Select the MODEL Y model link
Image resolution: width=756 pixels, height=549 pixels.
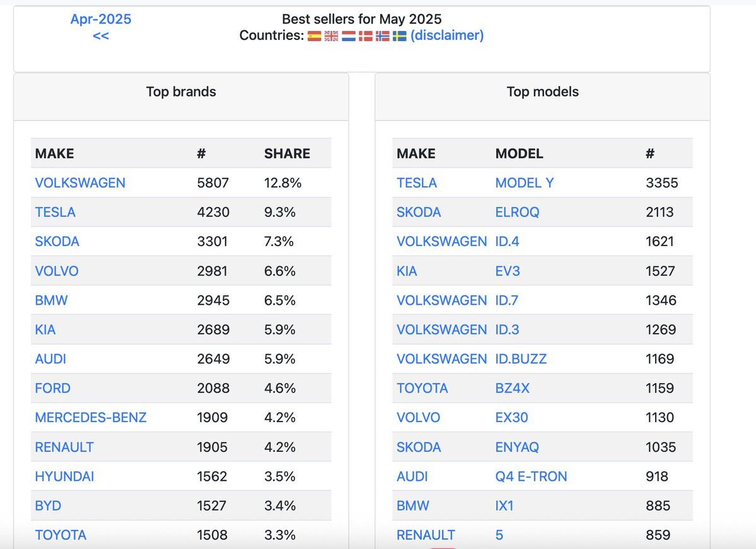[x=525, y=183]
